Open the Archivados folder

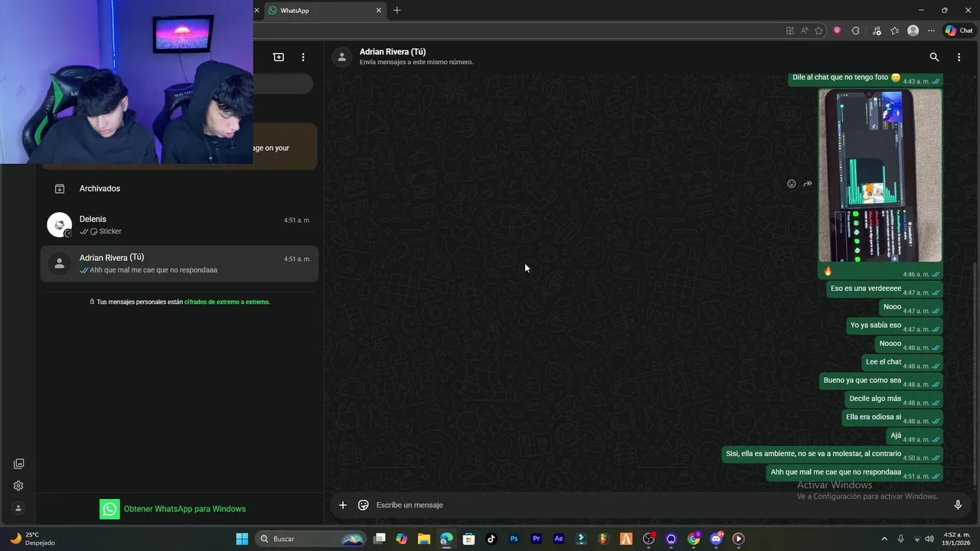(x=179, y=188)
